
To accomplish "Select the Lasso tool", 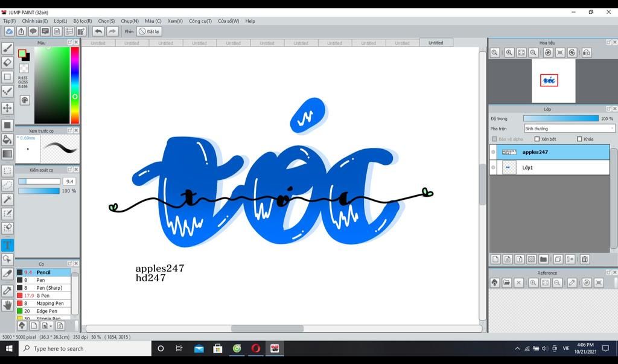I will pos(7,185).
